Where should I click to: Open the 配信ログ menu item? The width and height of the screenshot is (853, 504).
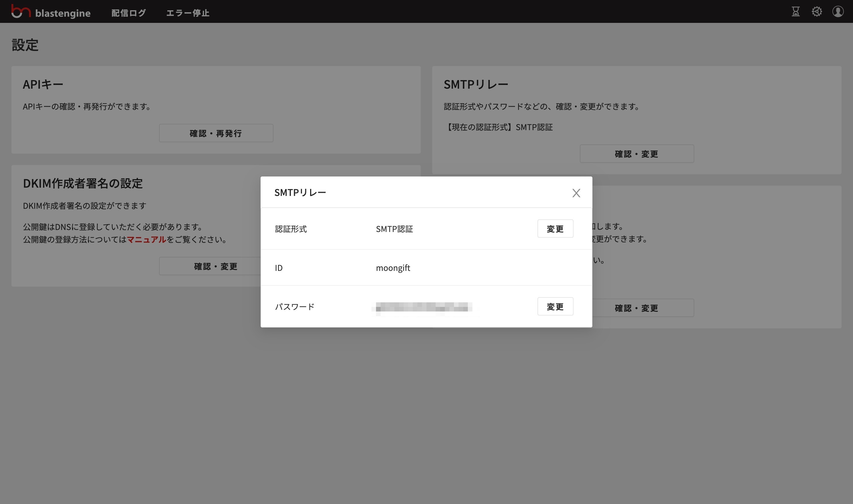129,13
